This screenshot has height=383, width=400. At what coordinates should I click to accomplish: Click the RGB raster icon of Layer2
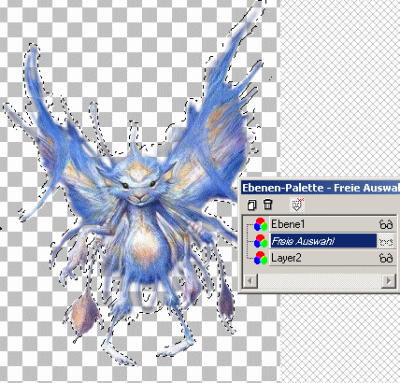point(260,258)
